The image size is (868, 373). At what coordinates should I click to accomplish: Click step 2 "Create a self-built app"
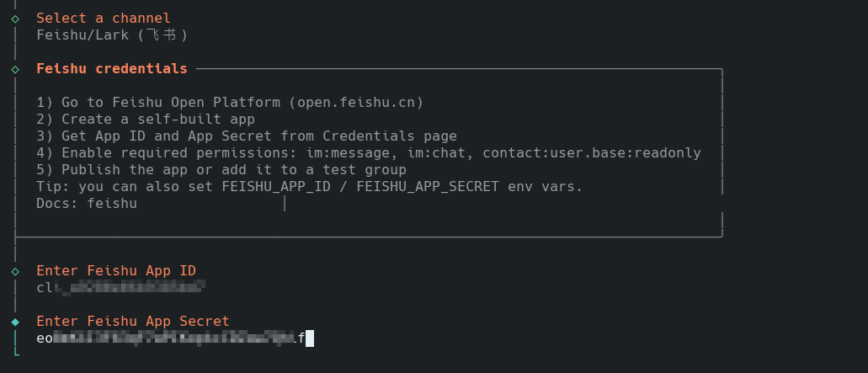pos(146,119)
